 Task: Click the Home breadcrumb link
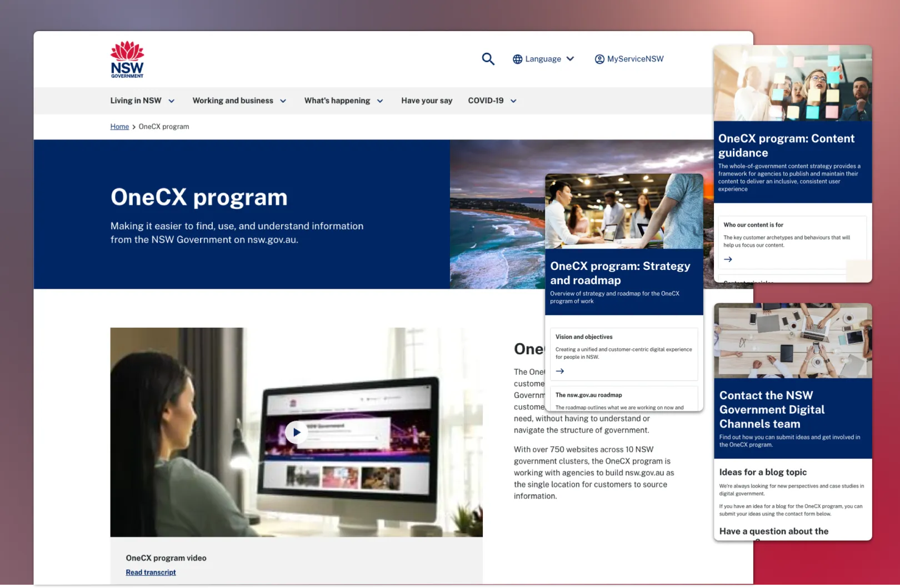(119, 127)
